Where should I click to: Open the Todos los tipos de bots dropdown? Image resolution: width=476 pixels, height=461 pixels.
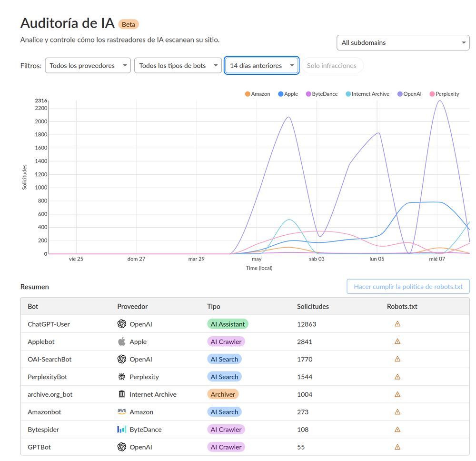click(x=178, y=66)
